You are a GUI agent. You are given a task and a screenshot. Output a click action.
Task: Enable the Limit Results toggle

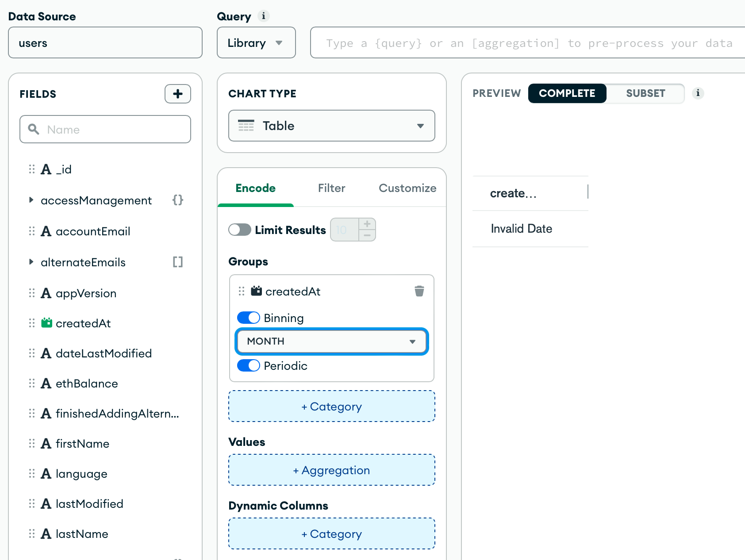click(240, 230)
